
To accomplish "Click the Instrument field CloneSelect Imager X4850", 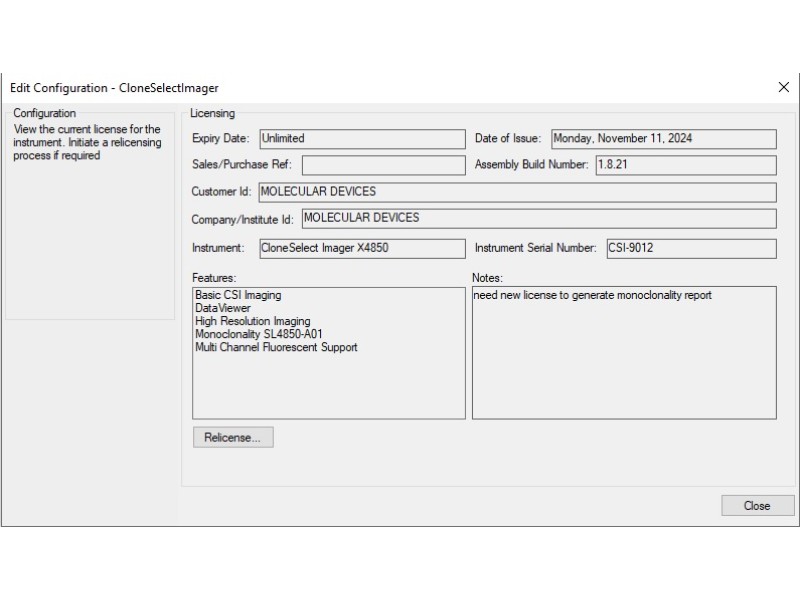I will pyautogui.click(x=362, y=248).
